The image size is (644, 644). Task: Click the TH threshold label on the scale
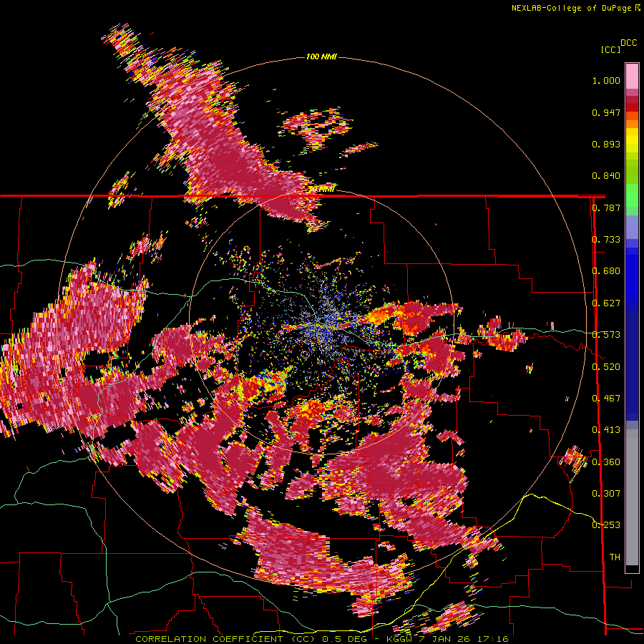pos(615,557)
